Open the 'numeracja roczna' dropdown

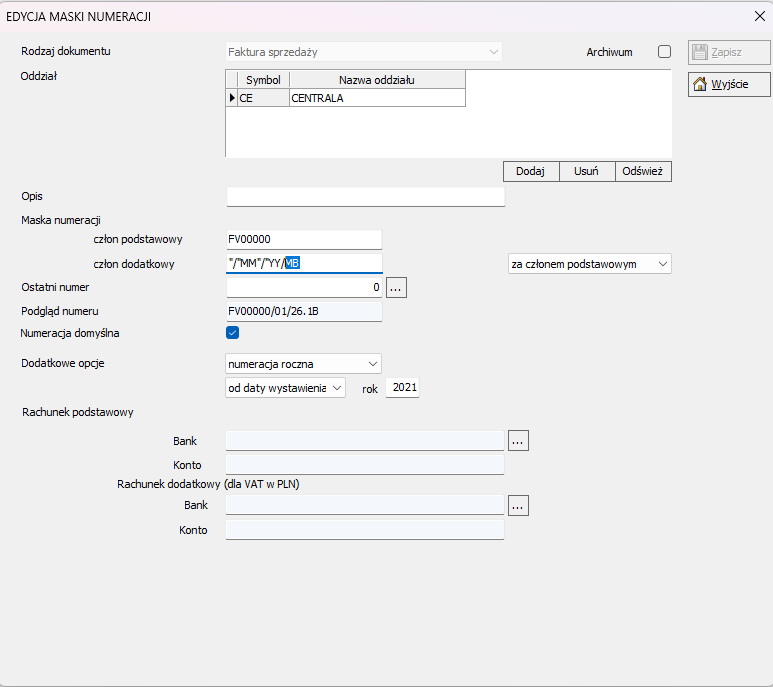pyautogui.click(x=304, y=364)
